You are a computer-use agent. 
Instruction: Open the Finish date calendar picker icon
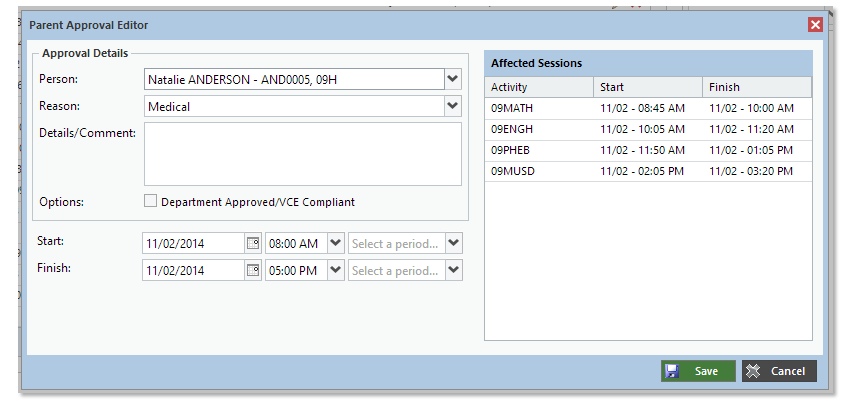tap(253, 270)
